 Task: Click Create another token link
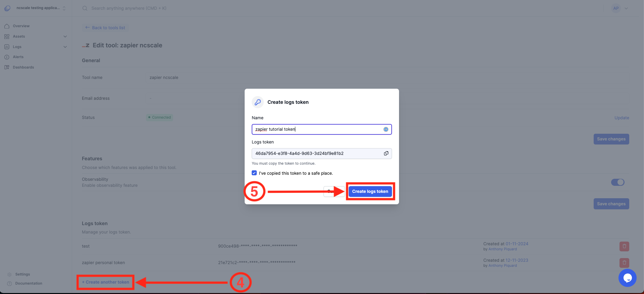[105, 282]
